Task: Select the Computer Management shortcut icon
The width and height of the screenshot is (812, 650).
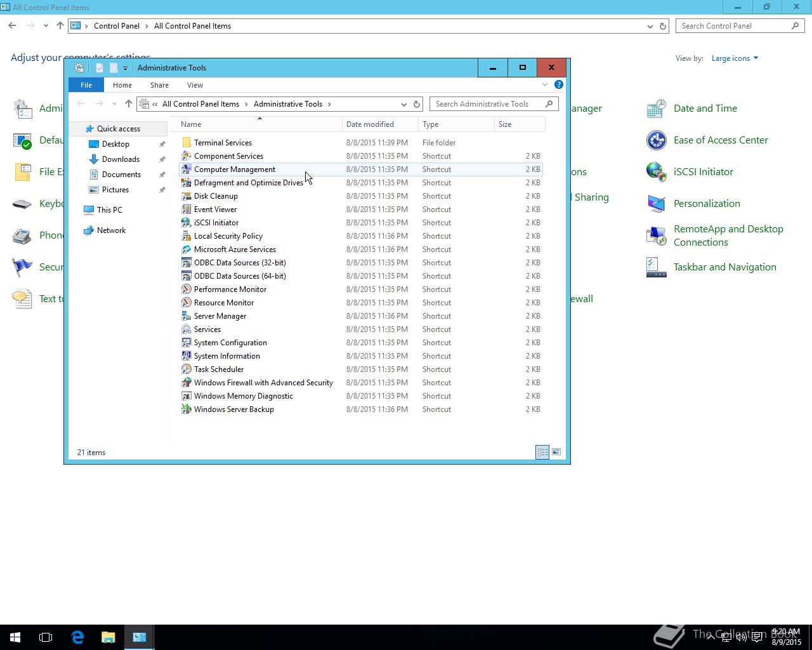Action: 186,169
